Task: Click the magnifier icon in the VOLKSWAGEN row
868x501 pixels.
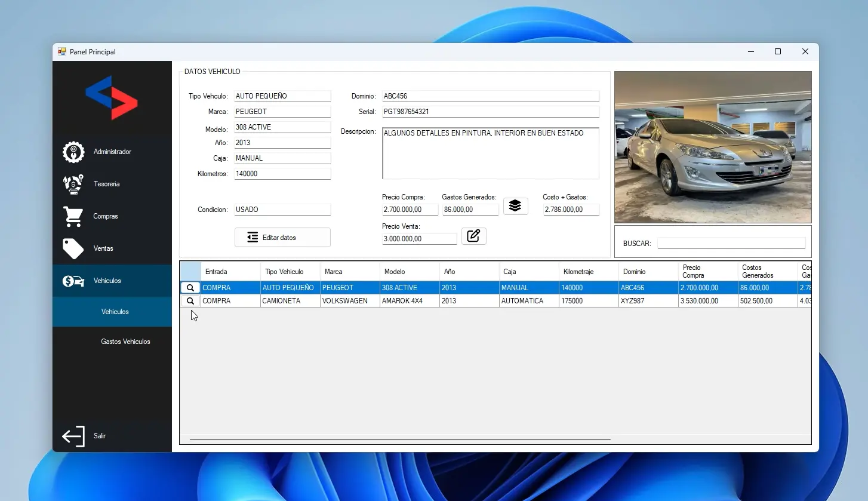Action: coord(190,301)
